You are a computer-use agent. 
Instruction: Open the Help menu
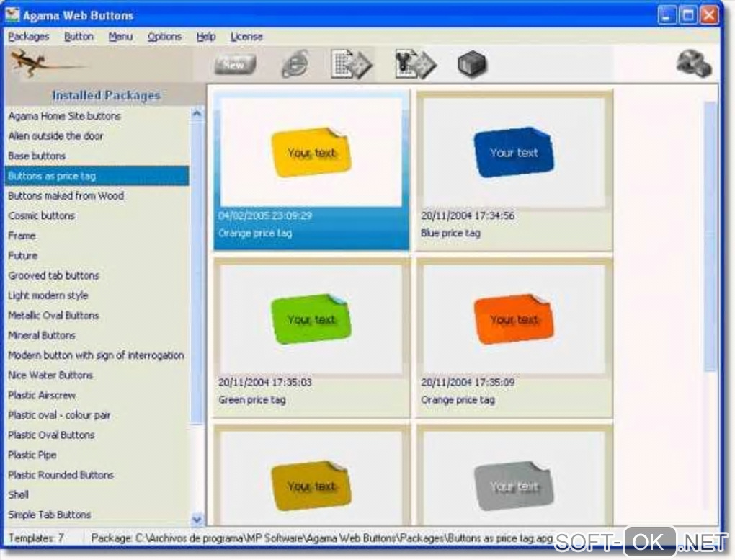(x=206, y=37)
